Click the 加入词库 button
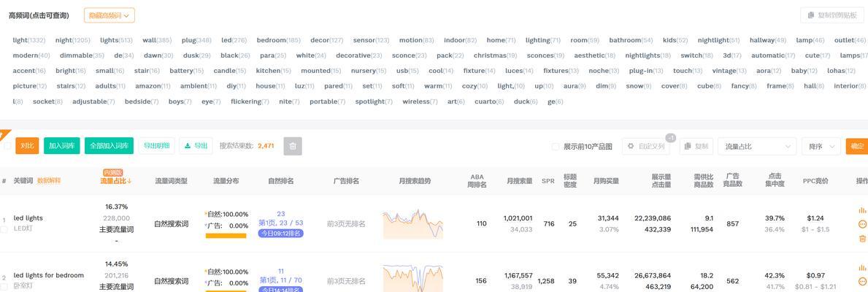Image resolution: width=868 pixels, height=292 pixels. pos(61,146)
